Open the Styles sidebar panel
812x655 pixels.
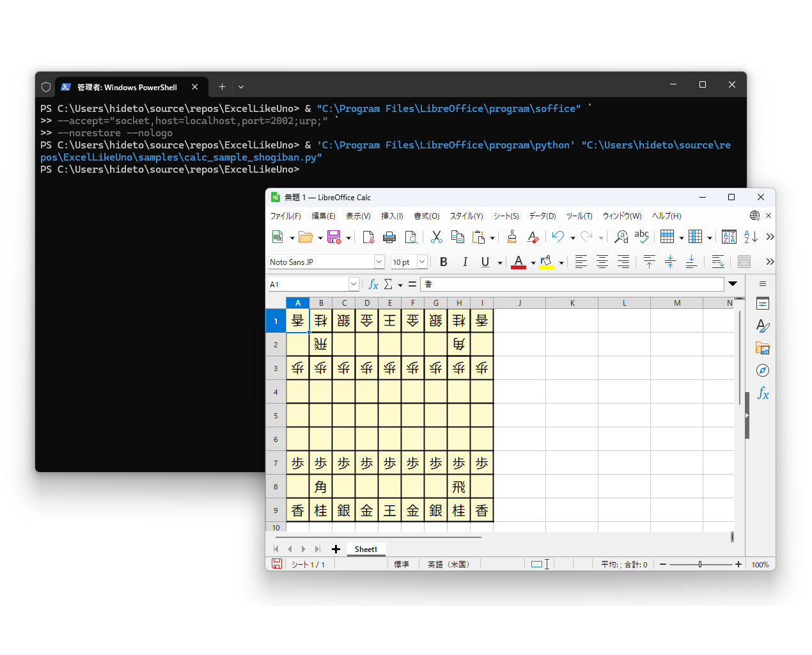(x=762, y=326)
